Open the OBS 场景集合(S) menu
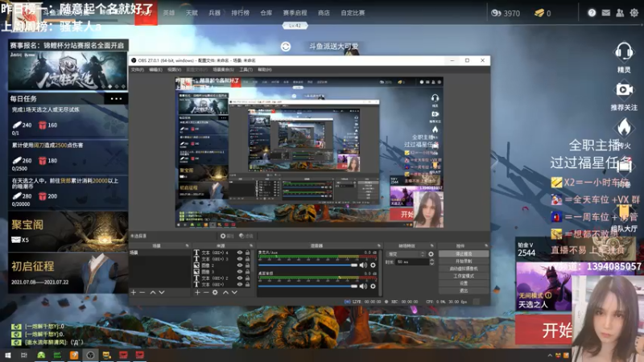Image resolution: width=644 pixels, height=362 pixels. (224, 70)
